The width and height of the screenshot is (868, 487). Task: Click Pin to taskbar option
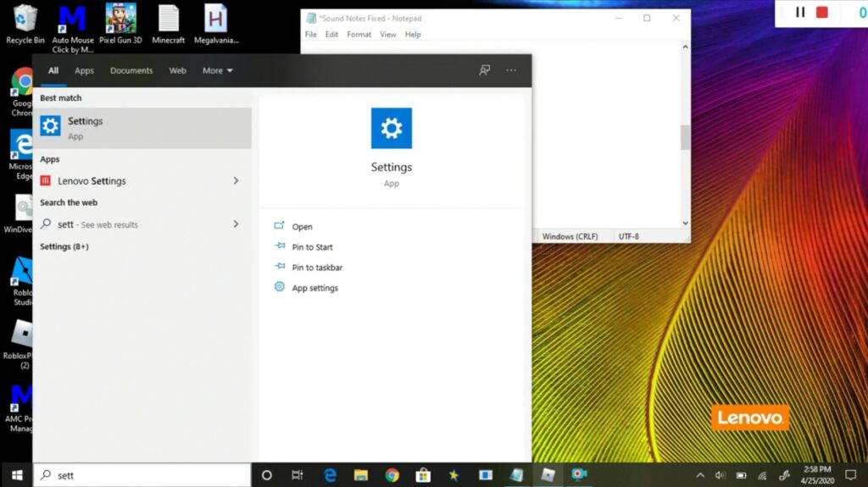[x=317, y=268]
